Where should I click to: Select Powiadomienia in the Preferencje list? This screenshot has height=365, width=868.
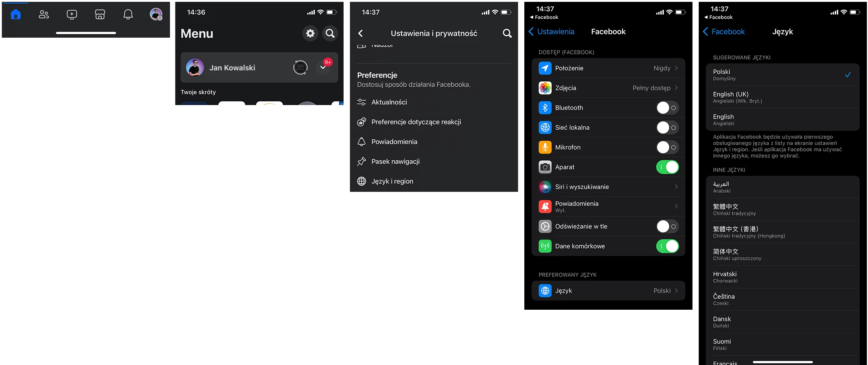tap(394, 142)
